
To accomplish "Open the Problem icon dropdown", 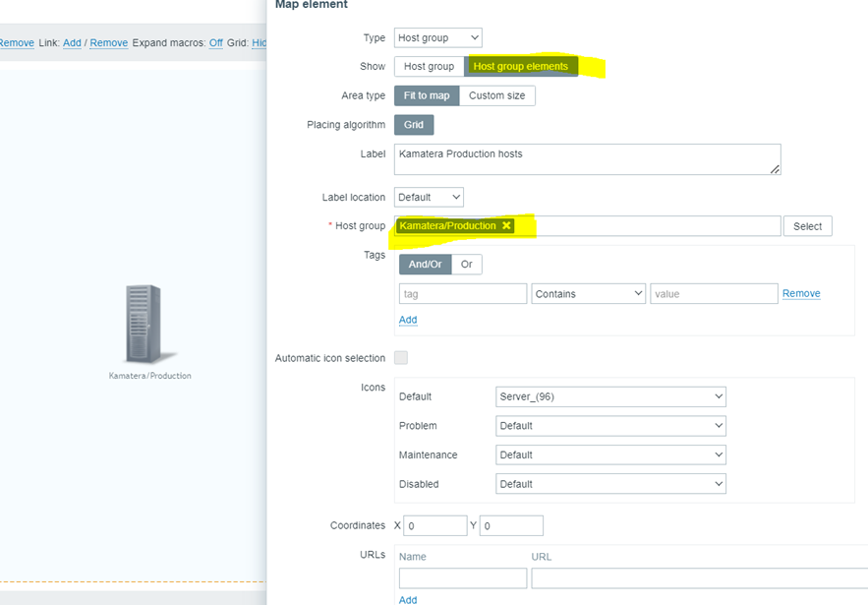I will pos(610,426).
